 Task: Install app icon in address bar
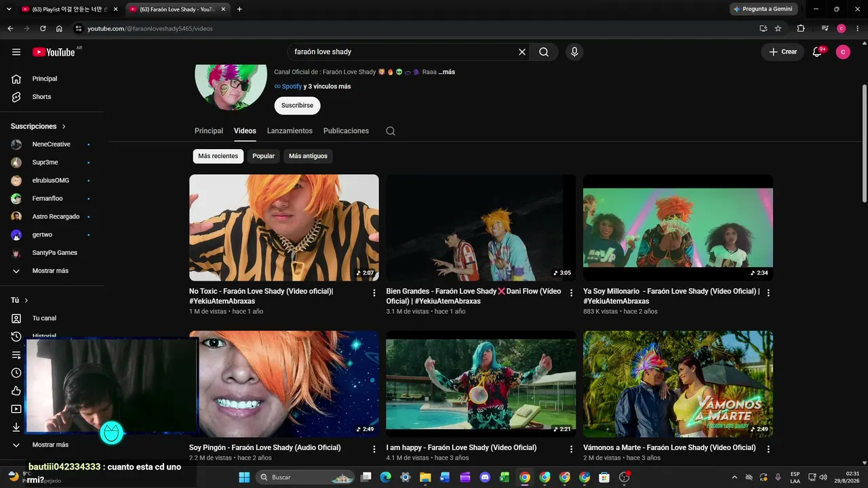pos(763,28)
